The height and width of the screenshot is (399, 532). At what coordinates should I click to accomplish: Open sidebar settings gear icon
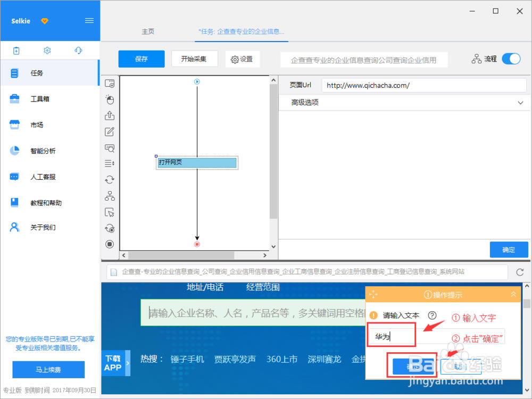pos(47,51)
